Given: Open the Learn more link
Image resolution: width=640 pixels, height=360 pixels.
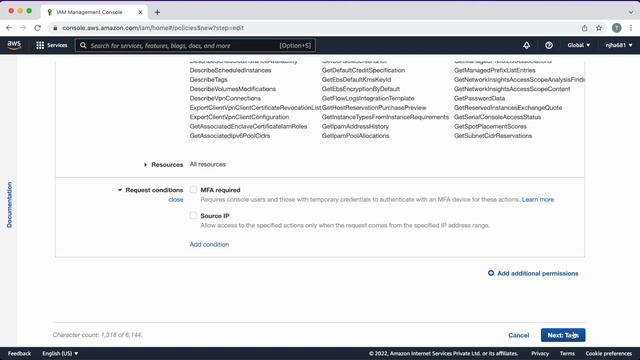Looking at the screenshot, I should [x=538, y=200].
